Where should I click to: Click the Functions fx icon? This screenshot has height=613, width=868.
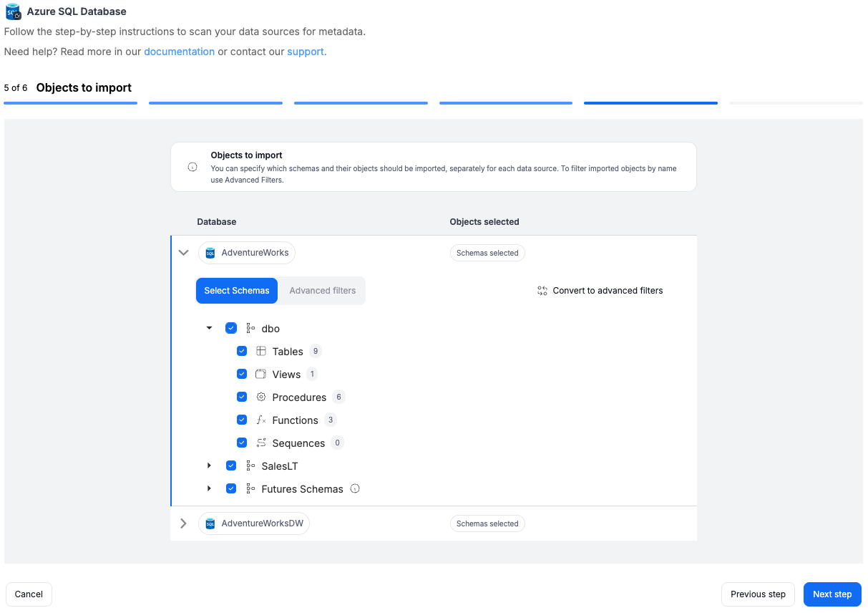[x=261, y=420]
